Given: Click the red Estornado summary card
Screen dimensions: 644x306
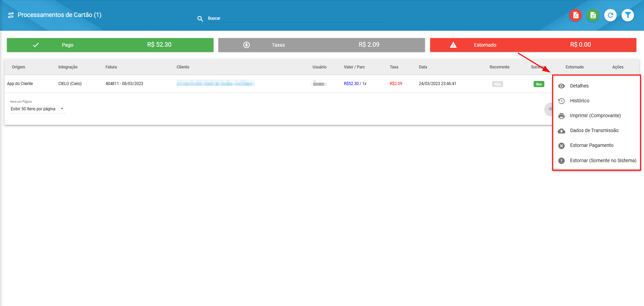Looking at the screenshot, I should point(533,45).
